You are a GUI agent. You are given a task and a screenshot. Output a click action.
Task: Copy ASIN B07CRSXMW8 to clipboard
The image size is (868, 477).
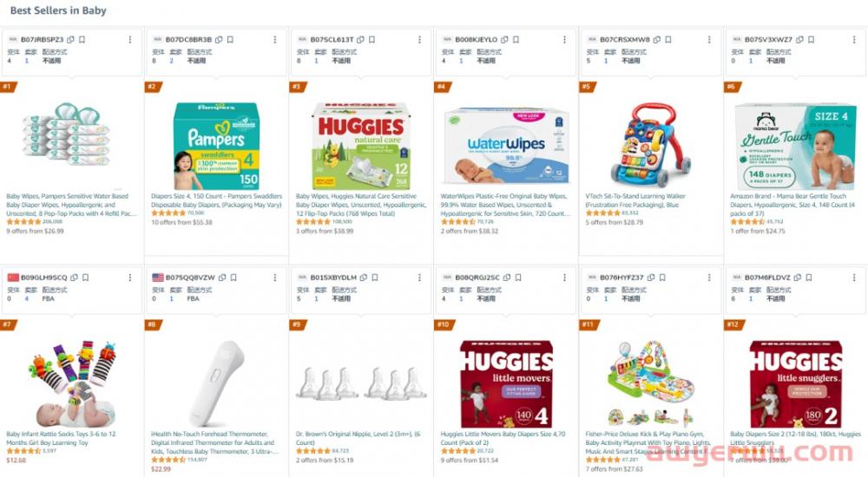click(x=657, y=40)
